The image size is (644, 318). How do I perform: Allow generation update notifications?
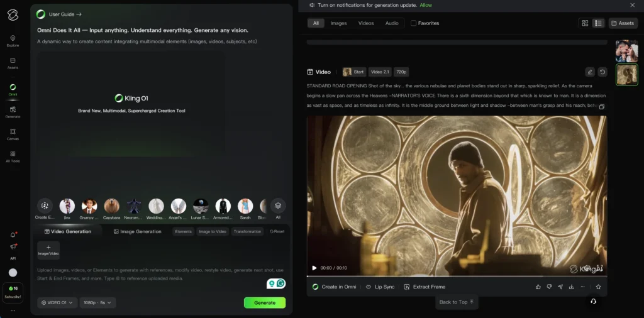(x=426, y=5)
